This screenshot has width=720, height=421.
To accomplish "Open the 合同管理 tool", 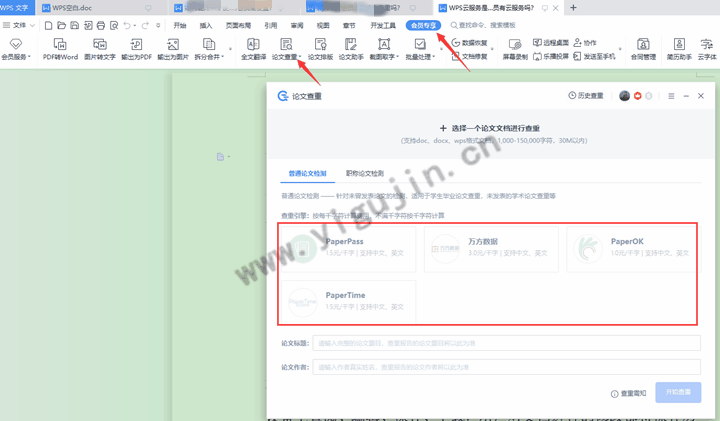I will click(x=643, y=49).
